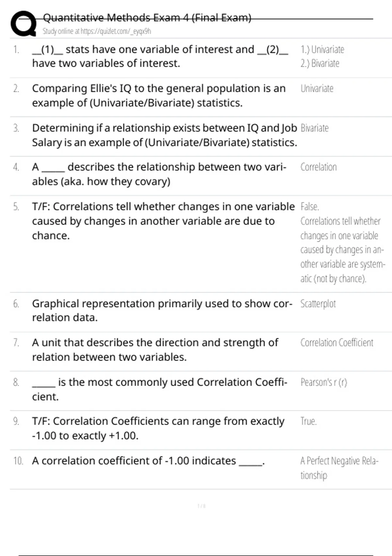This screenshot has width=392, height=556.
Task: Click the "Bivariate" answer for question 3
Action: [314, 128]
